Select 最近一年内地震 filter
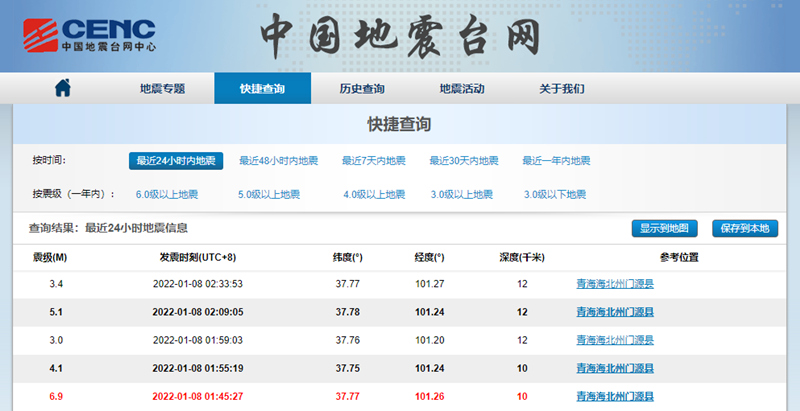Screen dimensions: 800x411 tap(556, 161)
